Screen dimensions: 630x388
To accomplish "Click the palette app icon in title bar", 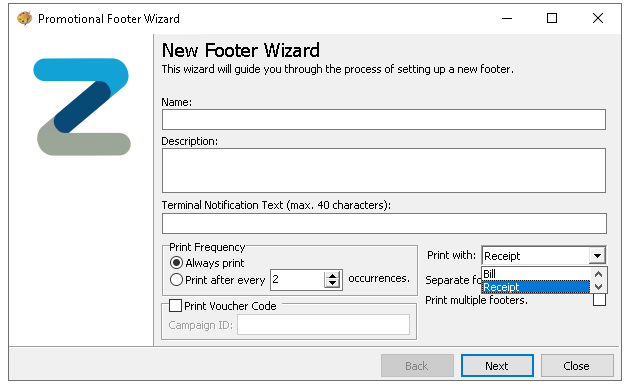I will [25, 18].
